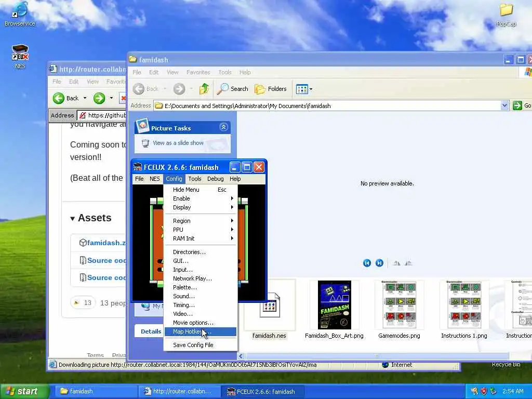Collapse the Picture Tasks panel
This screenshot has width=532, height=399.
coord(223,127)
